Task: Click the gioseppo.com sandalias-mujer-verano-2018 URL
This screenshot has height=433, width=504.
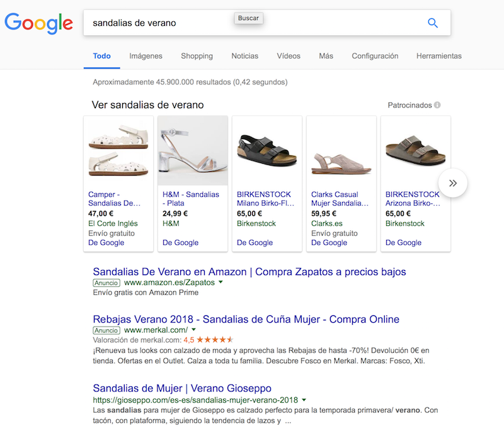Action: 195,400
